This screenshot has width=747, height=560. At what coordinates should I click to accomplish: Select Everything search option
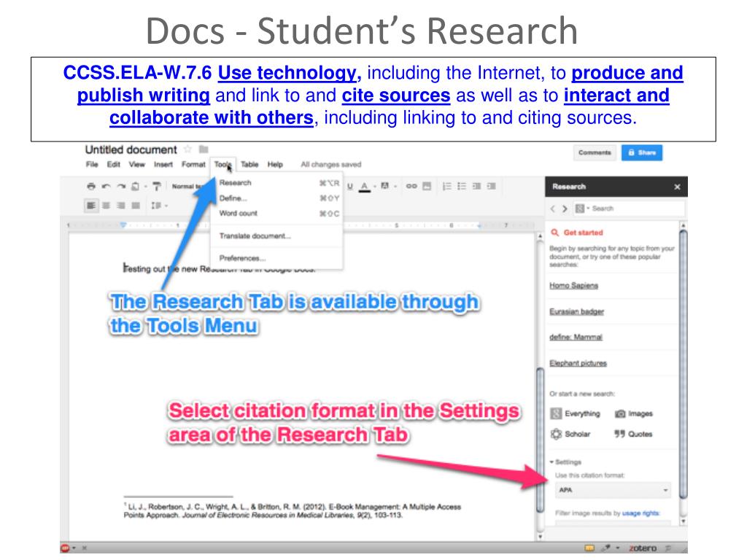[x=575, y=413]
